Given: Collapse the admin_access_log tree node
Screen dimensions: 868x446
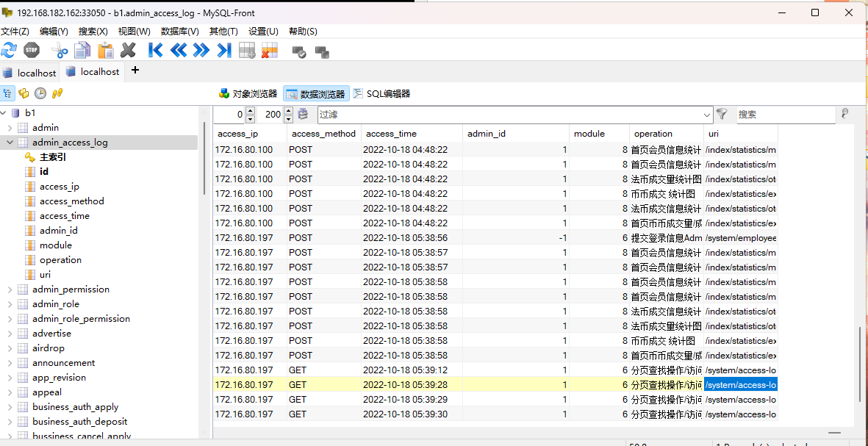Looking at the screenshot, I should click(10, 143).
